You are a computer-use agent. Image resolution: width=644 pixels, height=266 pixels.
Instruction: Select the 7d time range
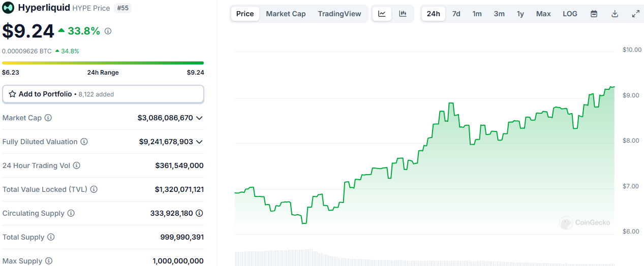(456, 14)
